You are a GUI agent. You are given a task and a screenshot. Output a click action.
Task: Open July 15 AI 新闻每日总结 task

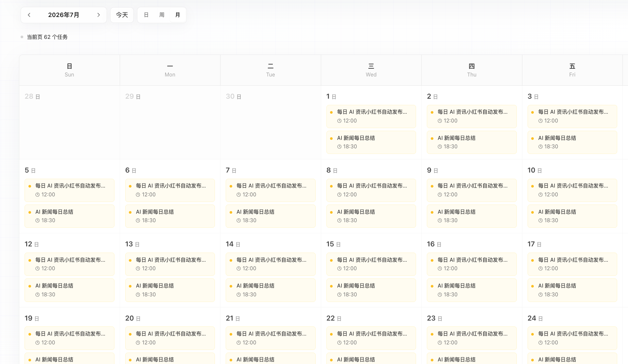click(371, 290)
